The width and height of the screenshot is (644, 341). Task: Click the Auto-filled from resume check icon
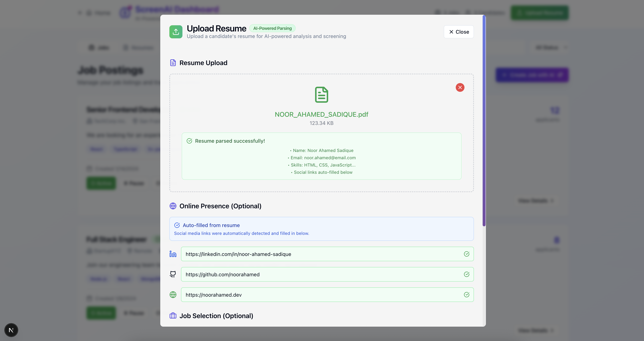[177, 225]
